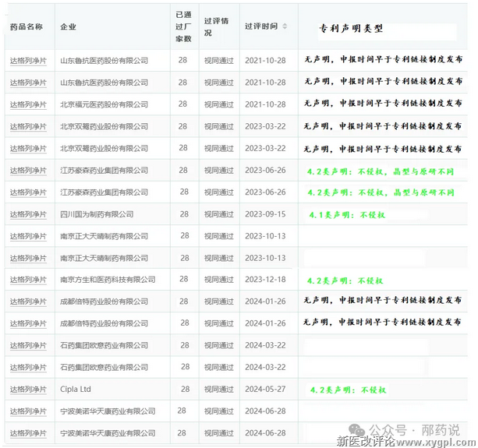Click the date 2024-05-27
This screenshot has height=448, width=478.
click(x=265, y=390)
